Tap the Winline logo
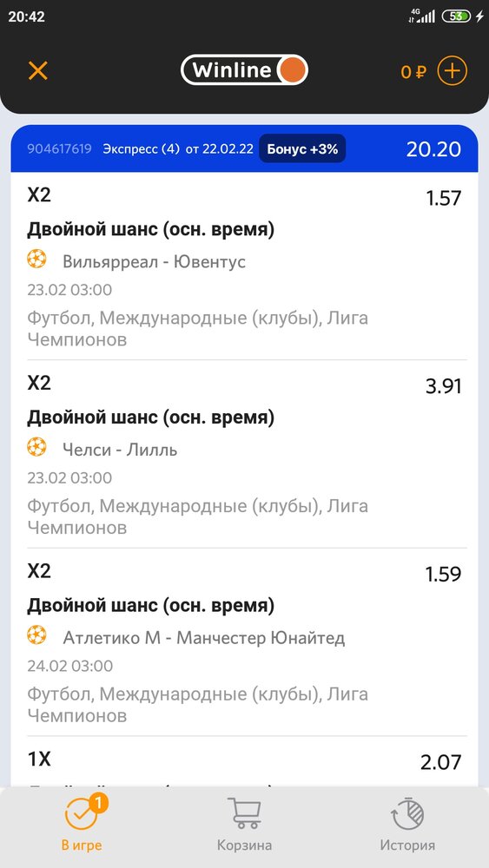Image resolution: width=489 pixels, height=868 pixels. click(x=244, y=69)
